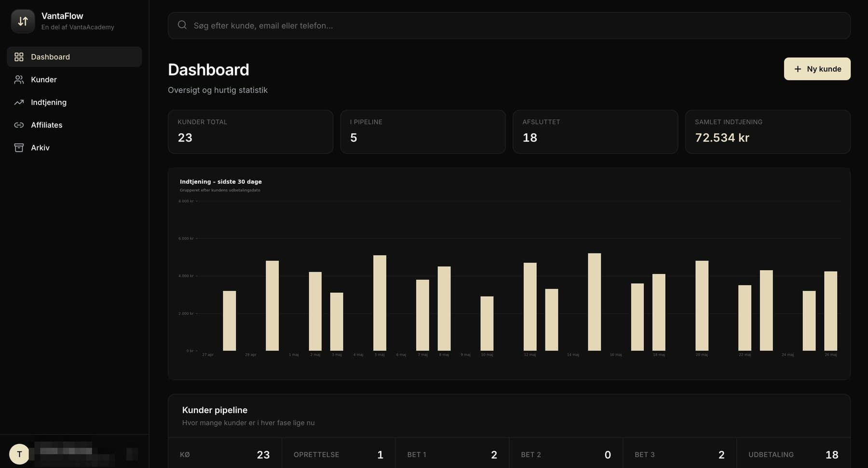Click the "72.534 kr" value

[x=722, y=138]
